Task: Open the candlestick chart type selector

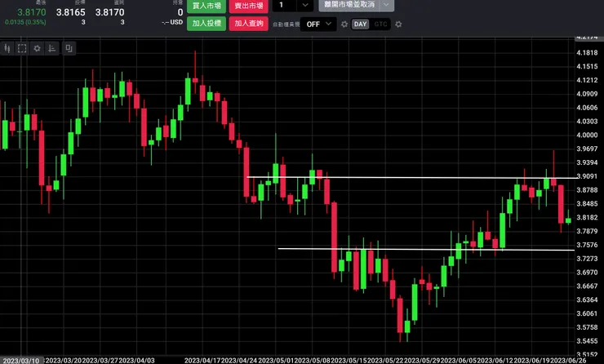Action: pyautogui.click(x=7, y=48)
